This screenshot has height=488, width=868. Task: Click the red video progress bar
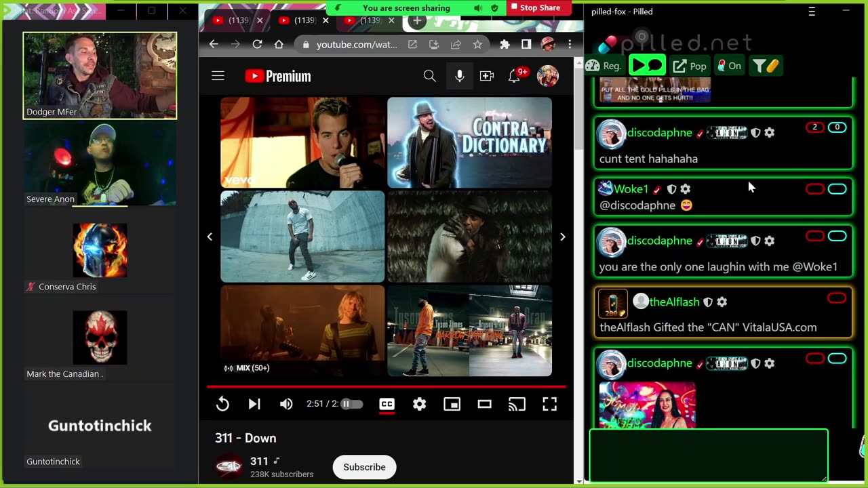click(387, 386)
